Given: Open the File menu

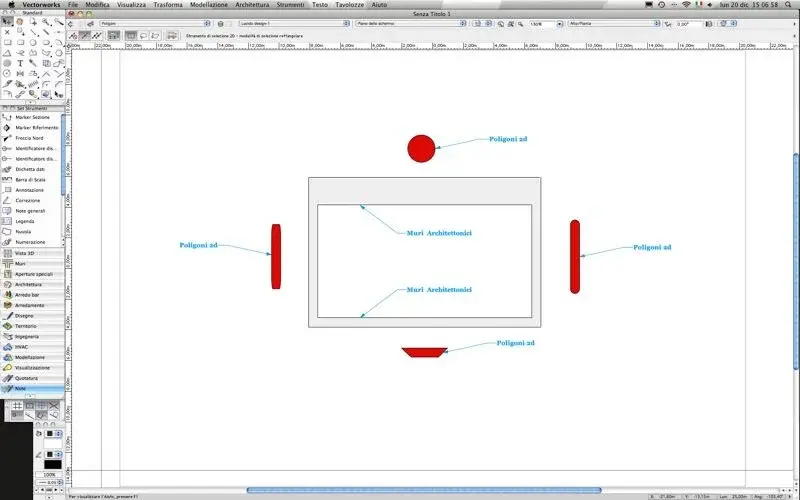Looking at the screenshot, I should click(73, 5).
